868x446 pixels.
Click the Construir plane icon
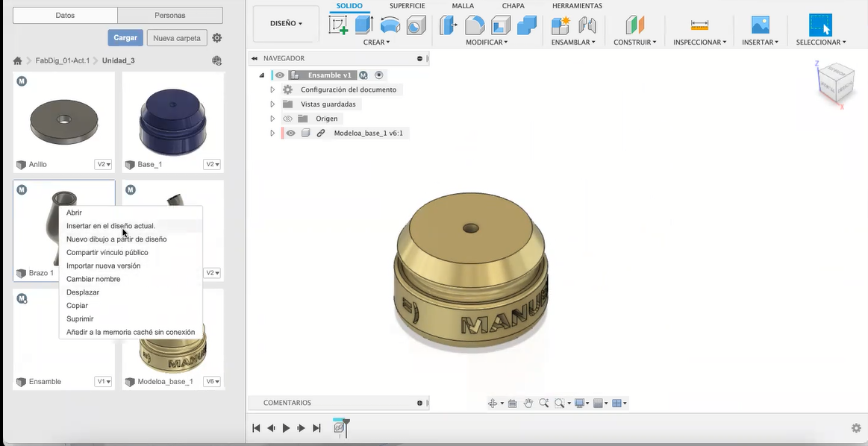[x=635, y=25]
